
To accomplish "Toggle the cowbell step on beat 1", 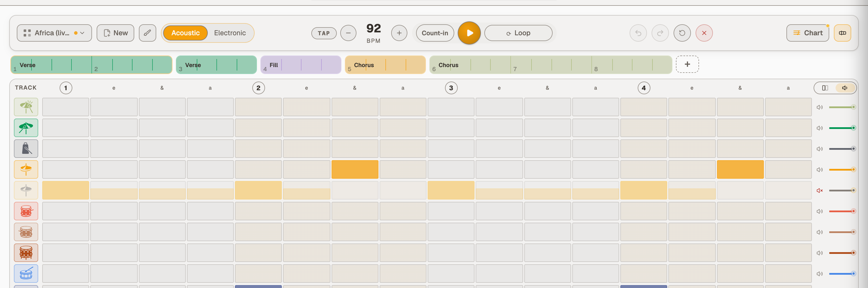I will (x=66, y=149).
